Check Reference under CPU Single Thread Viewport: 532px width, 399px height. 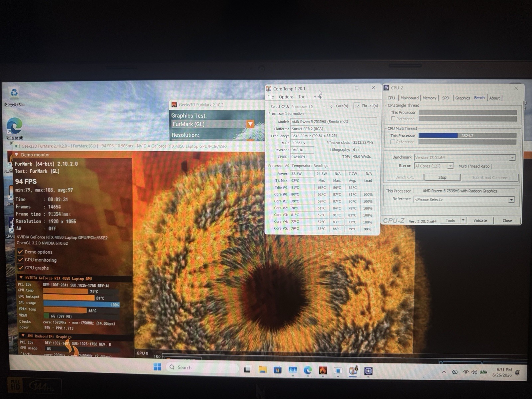coord(393,119)
